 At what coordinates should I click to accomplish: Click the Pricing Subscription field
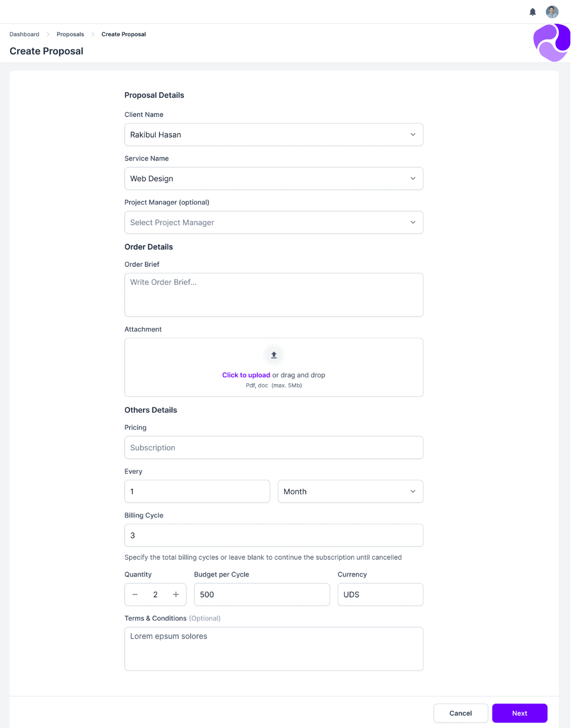(x=274, y=447)
